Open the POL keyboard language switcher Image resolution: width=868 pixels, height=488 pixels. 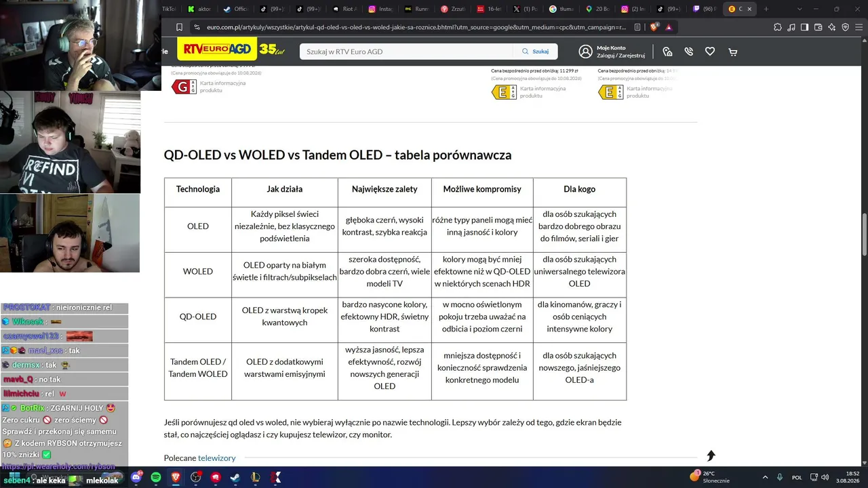pyautogui.click(x=797, y=477)
